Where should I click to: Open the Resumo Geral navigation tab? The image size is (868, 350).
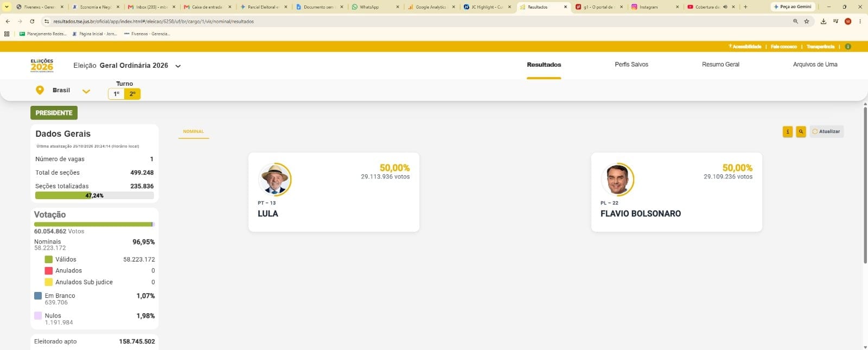tap(720, 65)
